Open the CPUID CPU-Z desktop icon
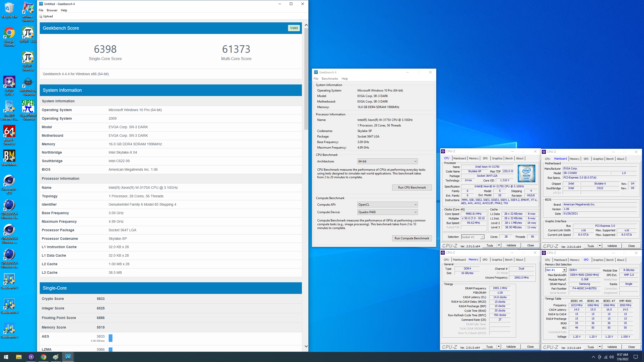 pyautogui.click(x=9, y=86)
